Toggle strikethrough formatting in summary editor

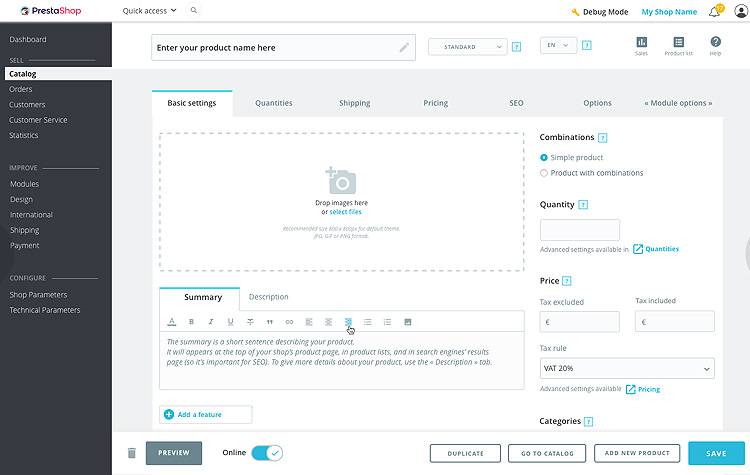coord(250,322)
